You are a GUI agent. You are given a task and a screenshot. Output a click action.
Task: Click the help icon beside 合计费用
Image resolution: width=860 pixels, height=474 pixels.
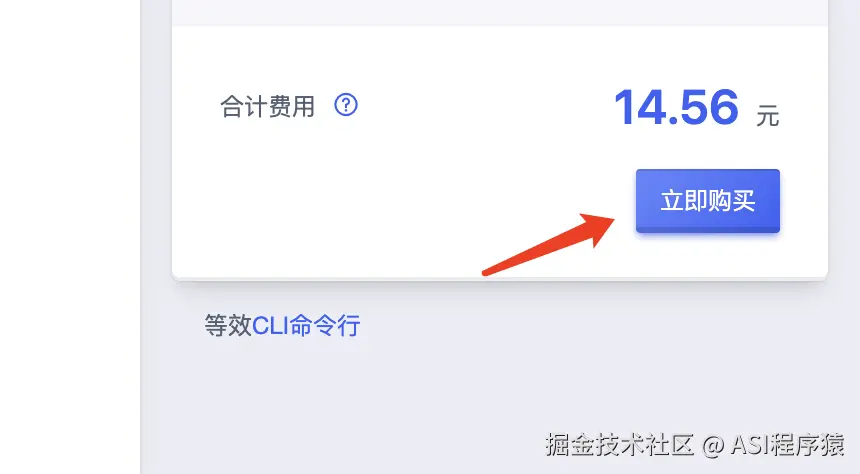[x=346, y=105]
